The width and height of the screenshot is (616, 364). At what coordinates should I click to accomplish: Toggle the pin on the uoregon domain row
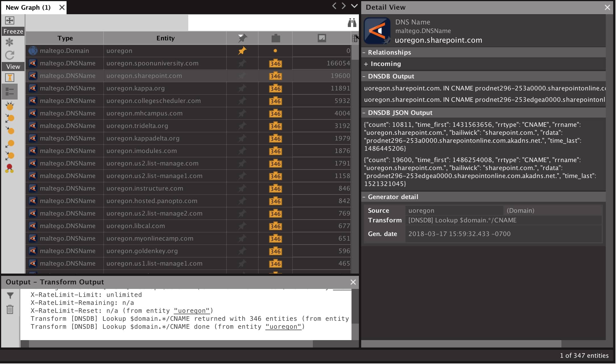pos(242,51)
